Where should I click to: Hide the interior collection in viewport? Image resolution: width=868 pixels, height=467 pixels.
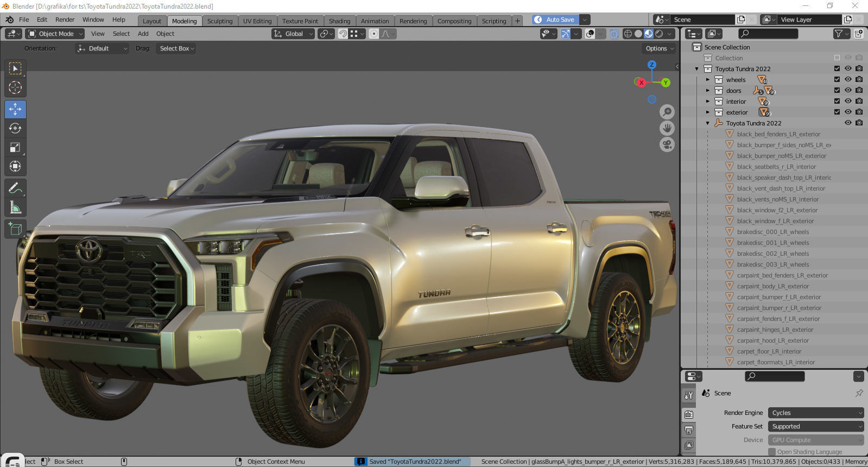tap(848, 101)
